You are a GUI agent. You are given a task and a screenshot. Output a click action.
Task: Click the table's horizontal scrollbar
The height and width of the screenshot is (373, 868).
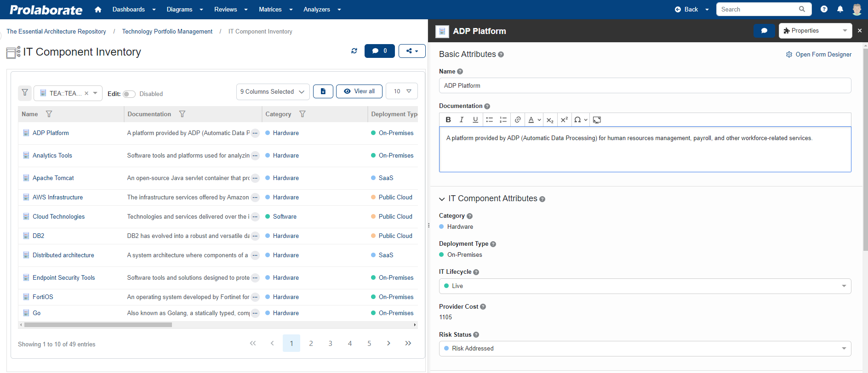(98, 325)
